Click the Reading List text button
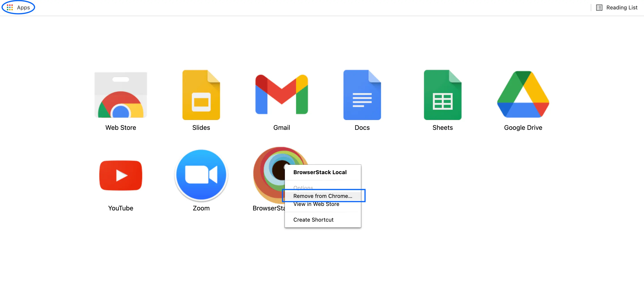Viewport: 644px width, 291px height. (621, 8)
